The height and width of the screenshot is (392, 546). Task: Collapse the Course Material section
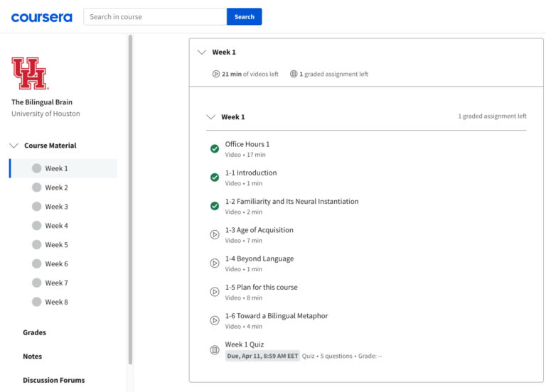point(14,146)
